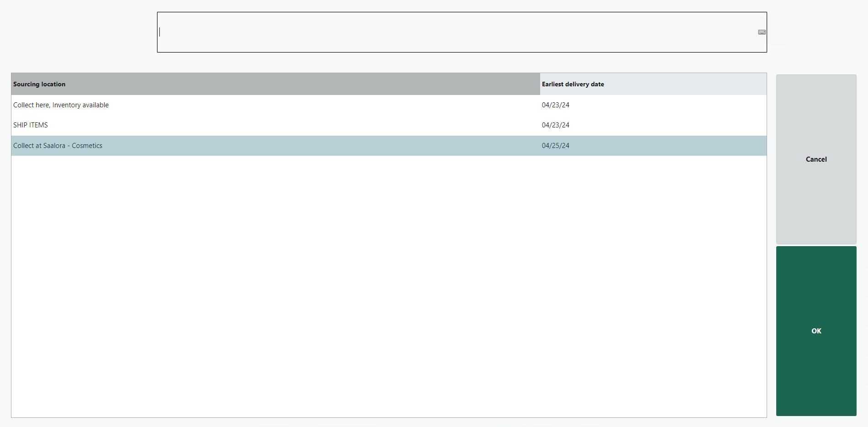Open the on-screen keyboard icon in search field
Image resolution: width=868 pixels, height=427 pixels.
[x=762, y=32]
